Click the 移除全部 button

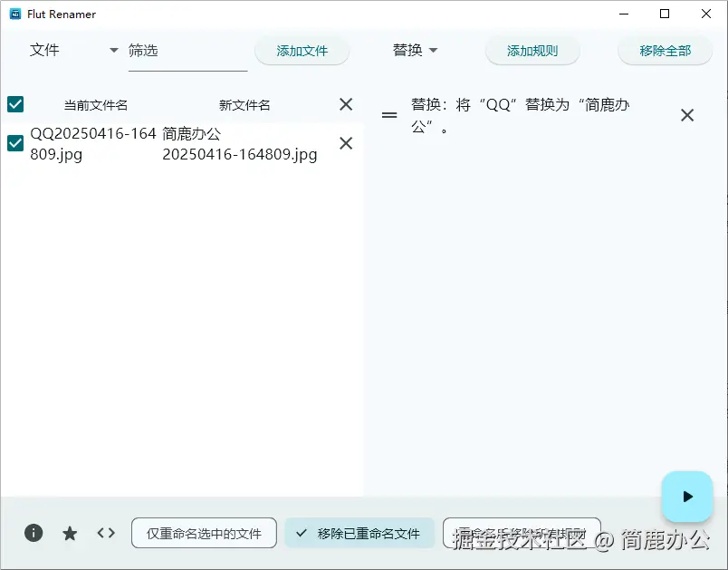(x=665, y=51)
